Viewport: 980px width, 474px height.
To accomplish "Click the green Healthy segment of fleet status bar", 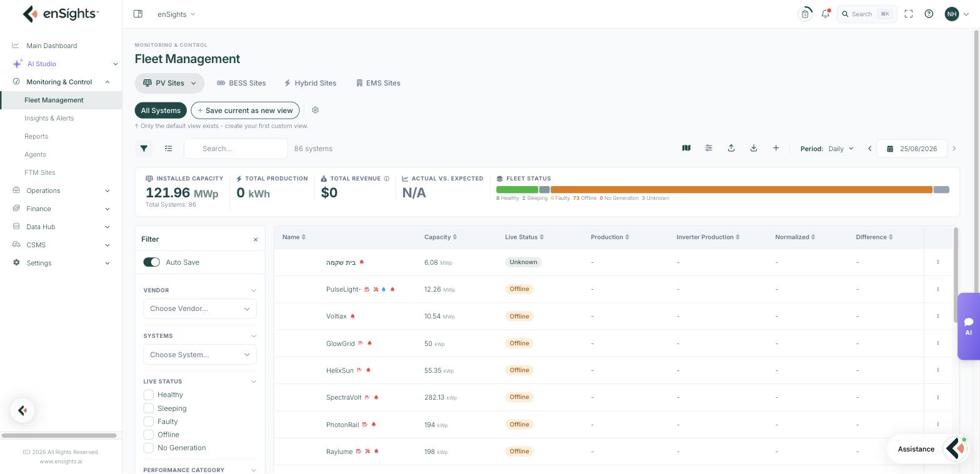I will (x=517, y=190).
